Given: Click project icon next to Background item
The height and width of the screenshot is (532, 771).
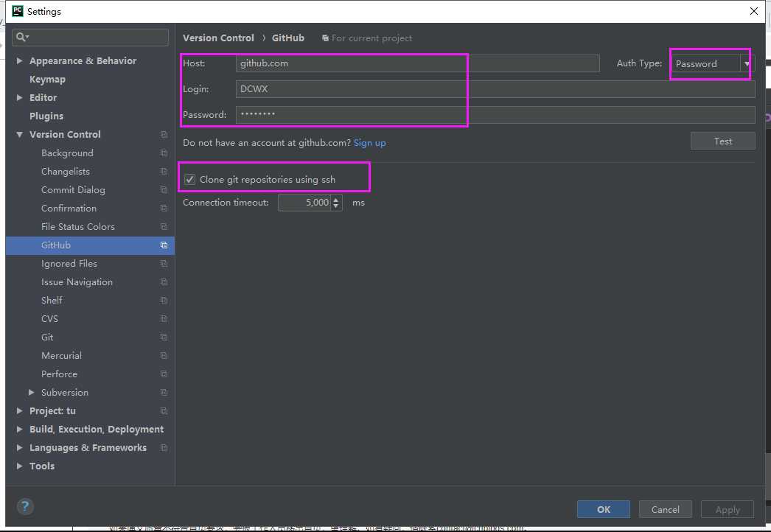Looking at the screenshot, I should [164, 153].
